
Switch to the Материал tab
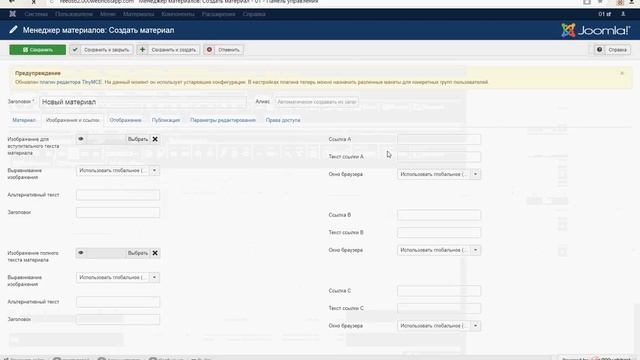(x=24, y=120)
